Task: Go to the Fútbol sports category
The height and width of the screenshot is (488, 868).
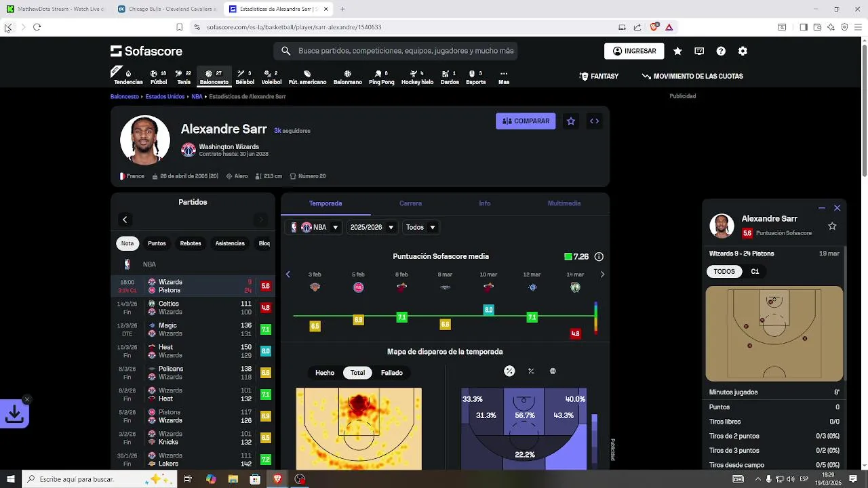Action: (x=159, y=77)
